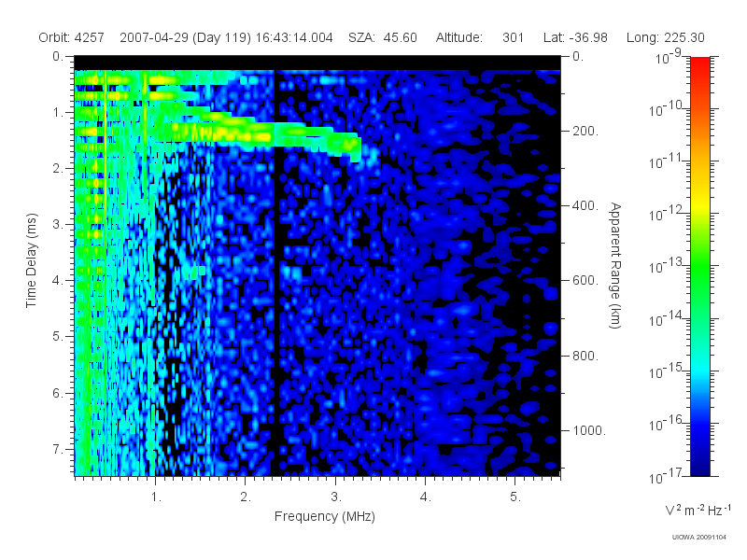Click the time delay tick label '4.'

coord(58,281)
